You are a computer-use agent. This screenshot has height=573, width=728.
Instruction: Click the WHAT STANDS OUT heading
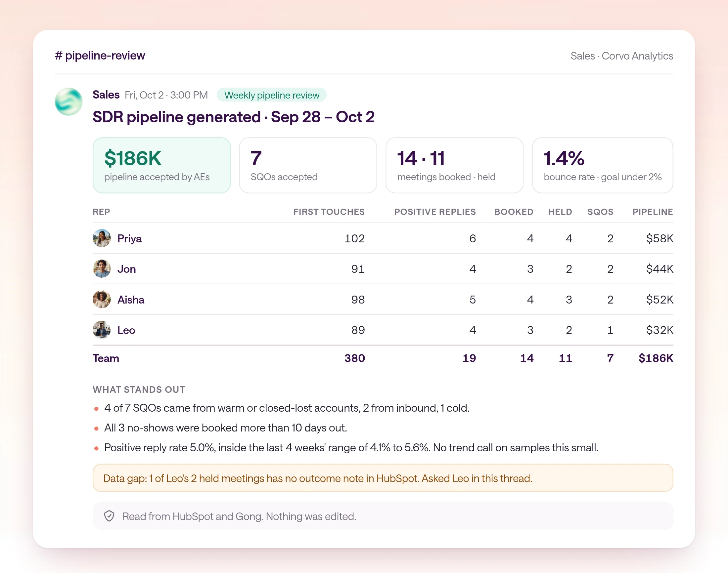pyautogui.click(x=139, y=389)
